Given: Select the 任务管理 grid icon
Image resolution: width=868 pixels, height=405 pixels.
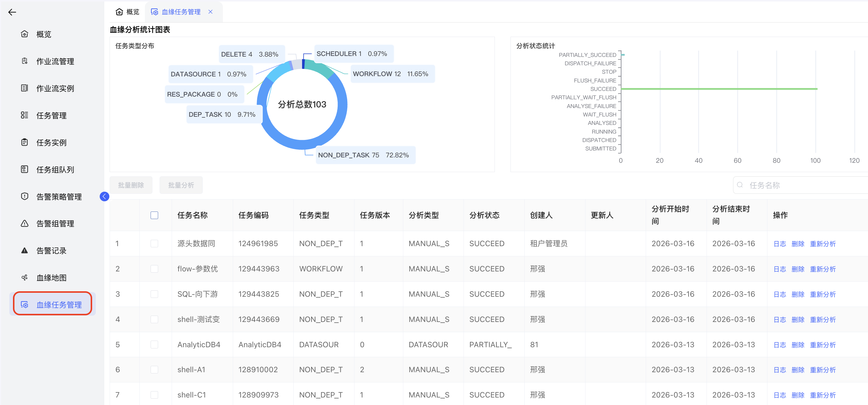Looking at the screenshot, I should pos(24,115).
